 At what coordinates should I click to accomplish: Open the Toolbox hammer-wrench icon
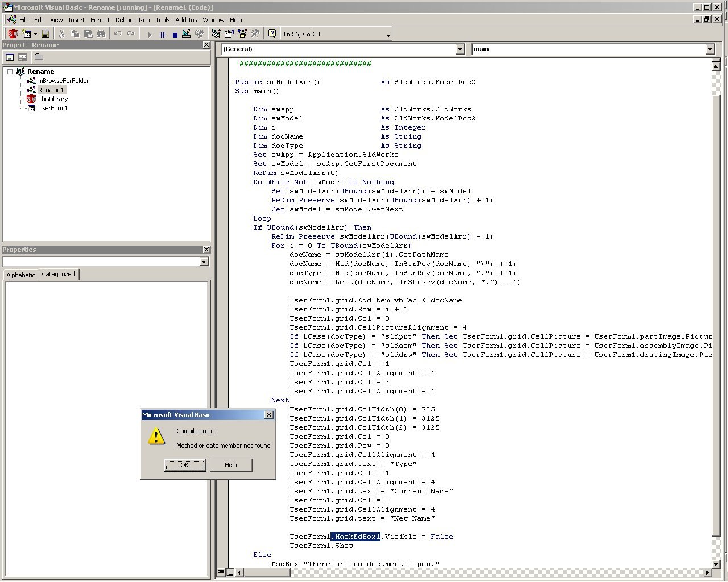255,34
